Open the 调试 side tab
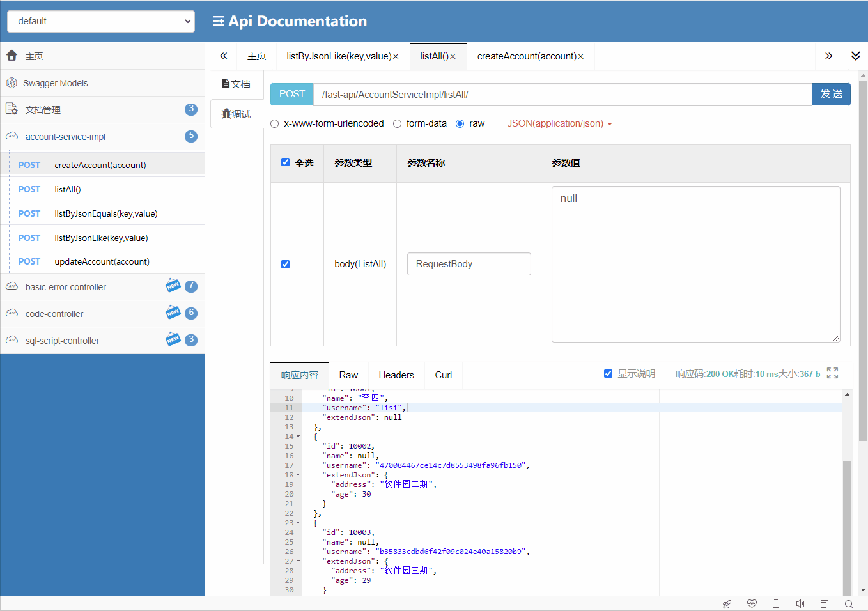This screenshot has height=611, width=868. pos(236,114)
